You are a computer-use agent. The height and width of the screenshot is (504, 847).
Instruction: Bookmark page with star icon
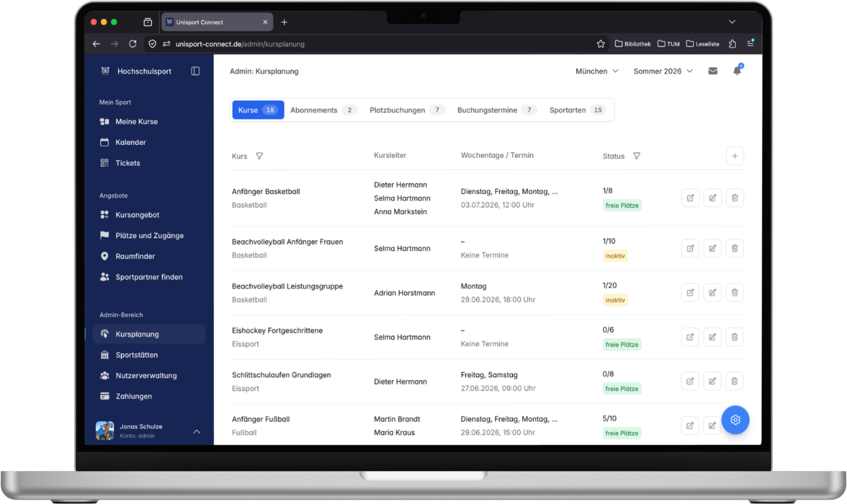pyautogui.click(x=601, y=44)
